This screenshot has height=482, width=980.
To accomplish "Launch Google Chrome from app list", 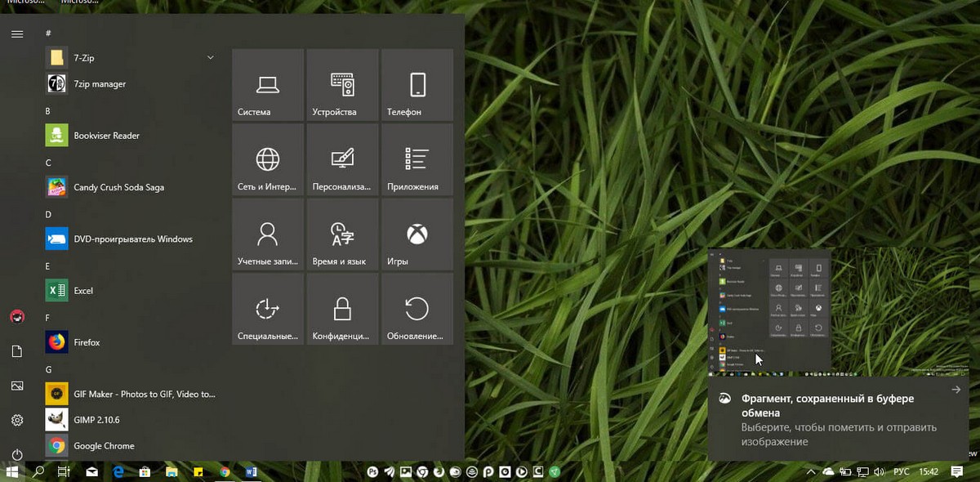I will point(131,446).
